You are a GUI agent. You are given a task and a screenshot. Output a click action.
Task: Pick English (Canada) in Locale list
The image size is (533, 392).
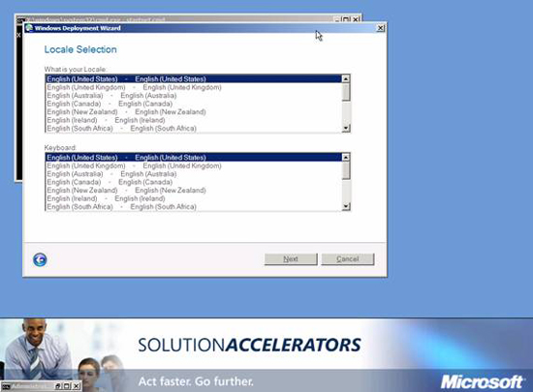point(194,104)
